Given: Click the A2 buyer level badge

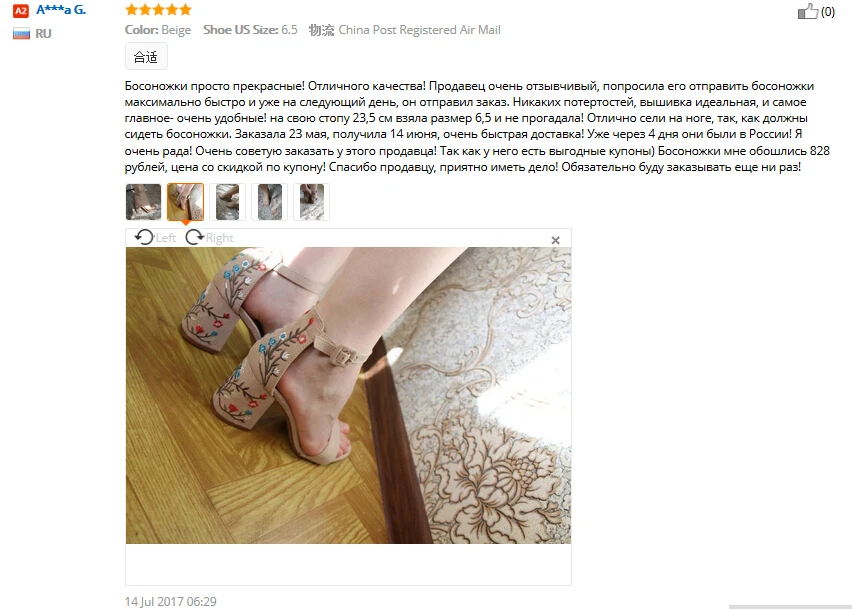Looking at the screenshot, I should (x=21, y=10).
